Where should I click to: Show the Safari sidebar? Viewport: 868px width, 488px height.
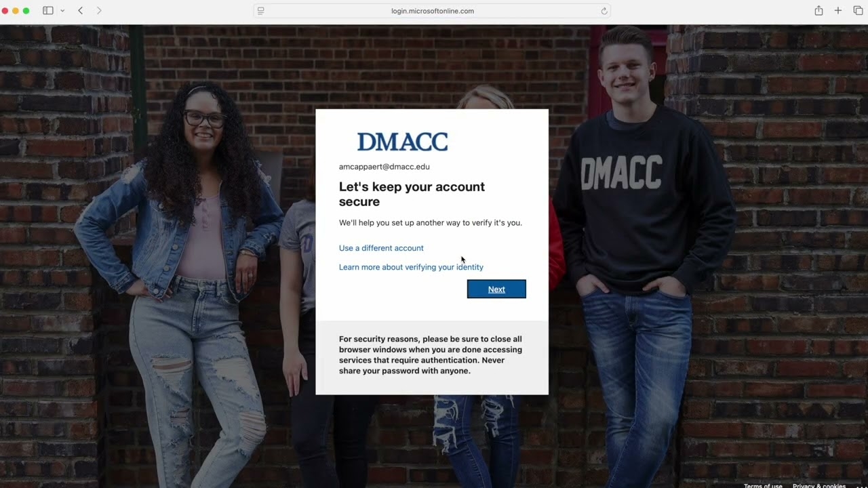[x=48, y=11]
